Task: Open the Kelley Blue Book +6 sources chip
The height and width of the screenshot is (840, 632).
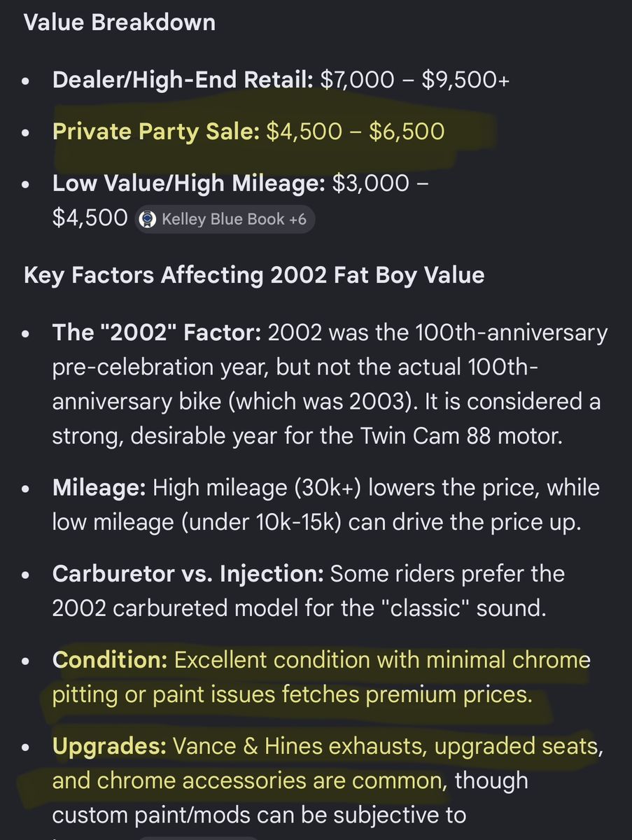Action: click(x=225, y=219)
